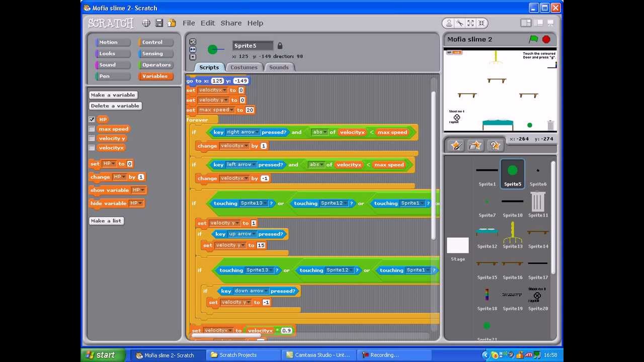
Task: Open dropdown in hide variable HP block
Action: (x=136, y=203)
